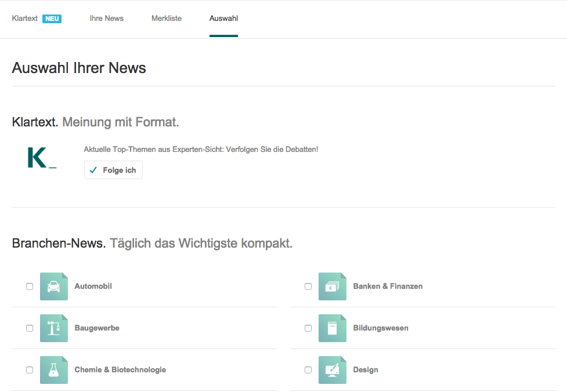This screenshot has width=567, height=392.
Task: Click the Branchen-News heading
Action: coord(152,243)
